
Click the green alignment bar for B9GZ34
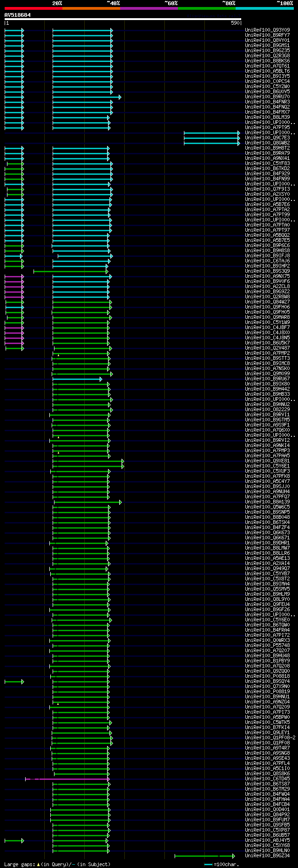coord(205,856)
